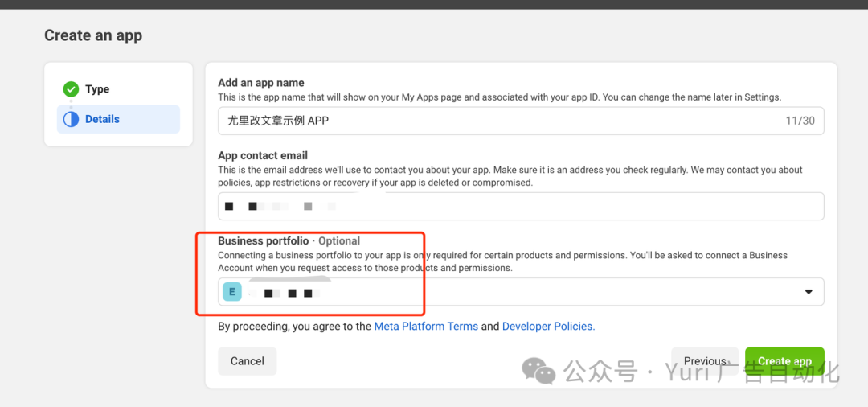The width and height of the screenshot is (868, 407).
Task: Click the 11/30 character counter
Action: tap(800, 121)
